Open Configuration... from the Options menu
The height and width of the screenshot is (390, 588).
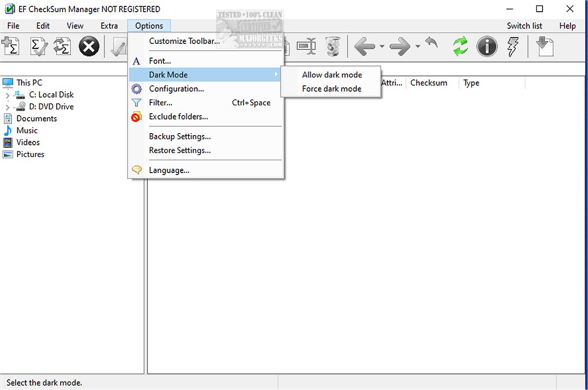click(x=206, y=89)
